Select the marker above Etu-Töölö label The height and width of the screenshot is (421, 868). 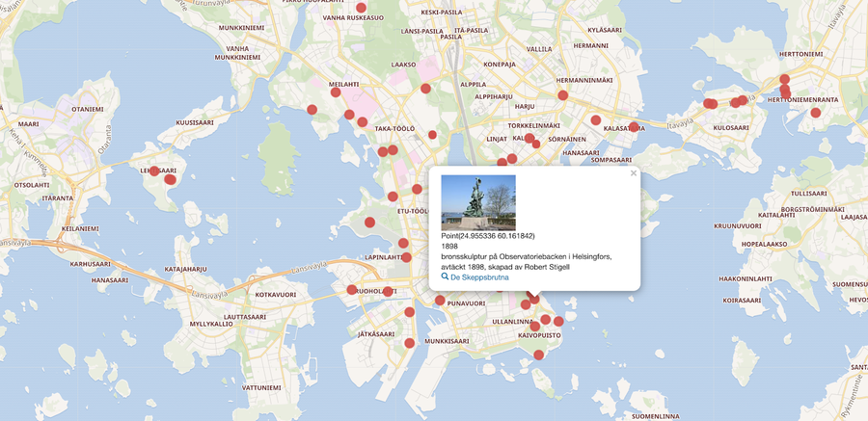[x=417, y=190]
